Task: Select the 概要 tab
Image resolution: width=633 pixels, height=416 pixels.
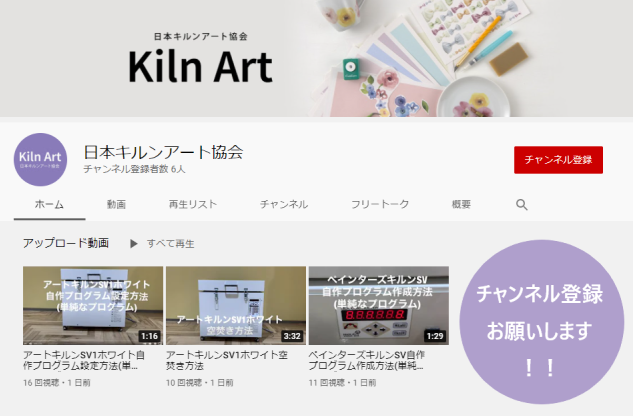Action: pos(461,204)
